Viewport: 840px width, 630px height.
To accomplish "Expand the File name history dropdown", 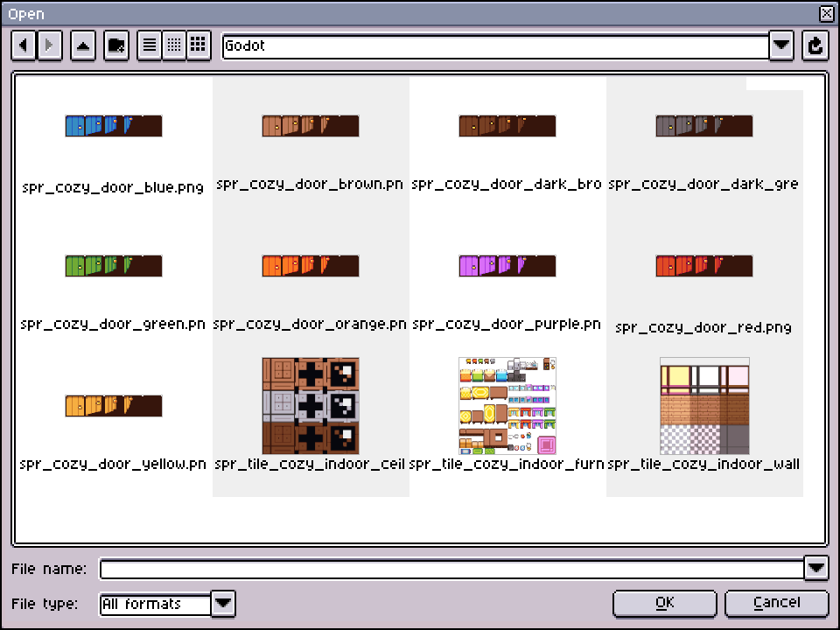I will (x=816, y=569).
